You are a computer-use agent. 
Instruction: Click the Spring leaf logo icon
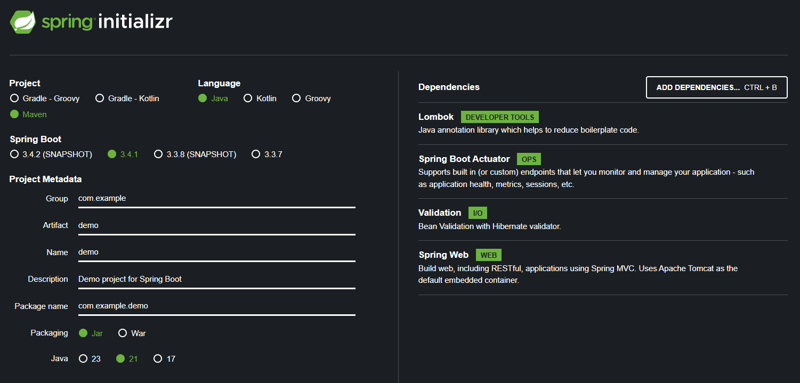click(23, 22)
